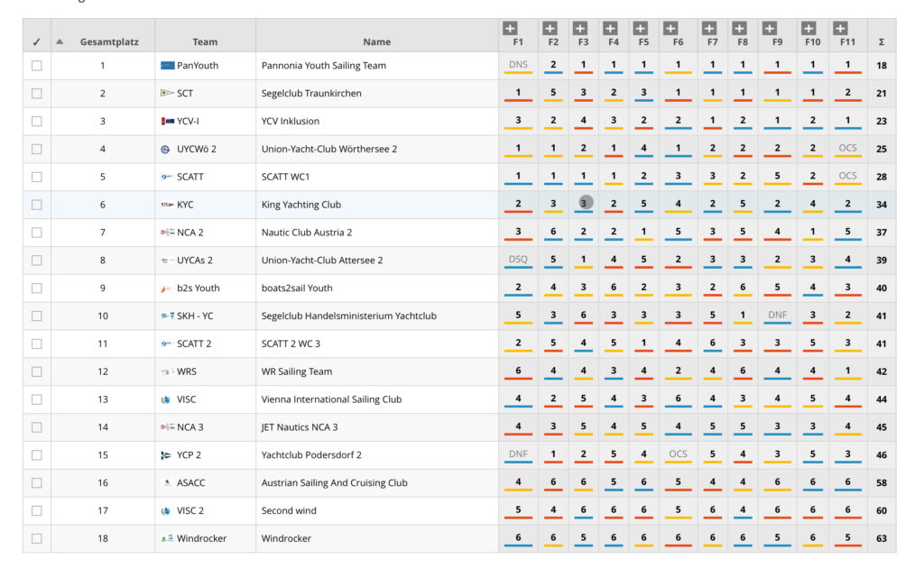This screenshot has height=568, width=924.
Task: Click the VISC 2 globe logo icon
Action: tap(166, 511)
